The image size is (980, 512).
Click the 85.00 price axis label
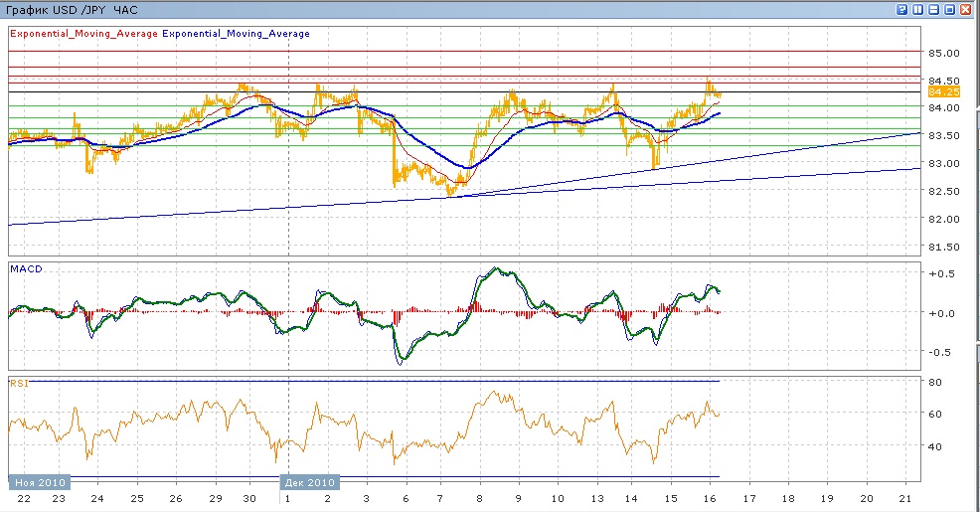[943, 53]
